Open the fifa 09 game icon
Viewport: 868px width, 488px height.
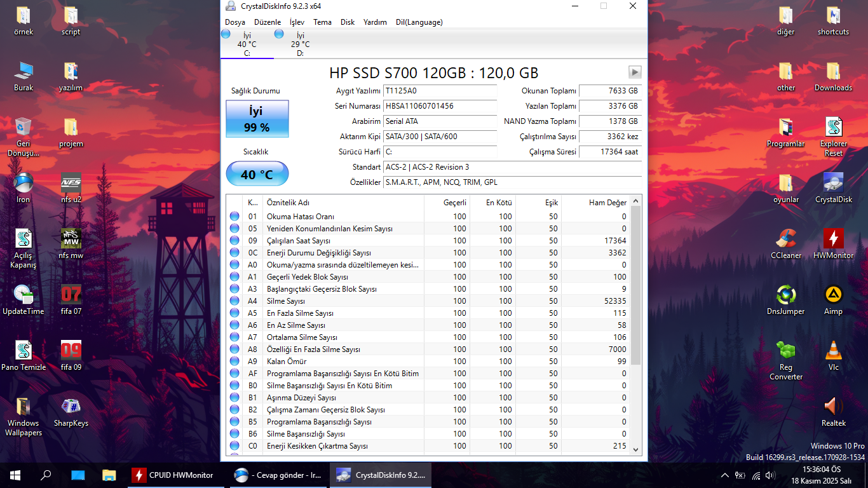click(71, 356)
